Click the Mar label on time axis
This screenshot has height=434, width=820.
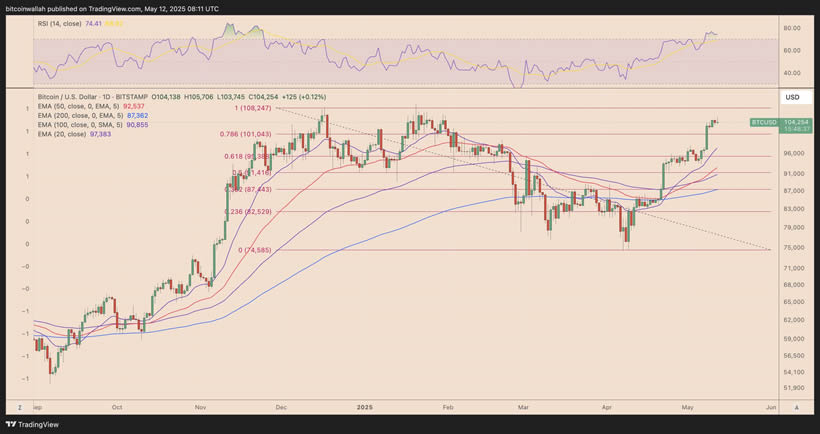[524, 408]
